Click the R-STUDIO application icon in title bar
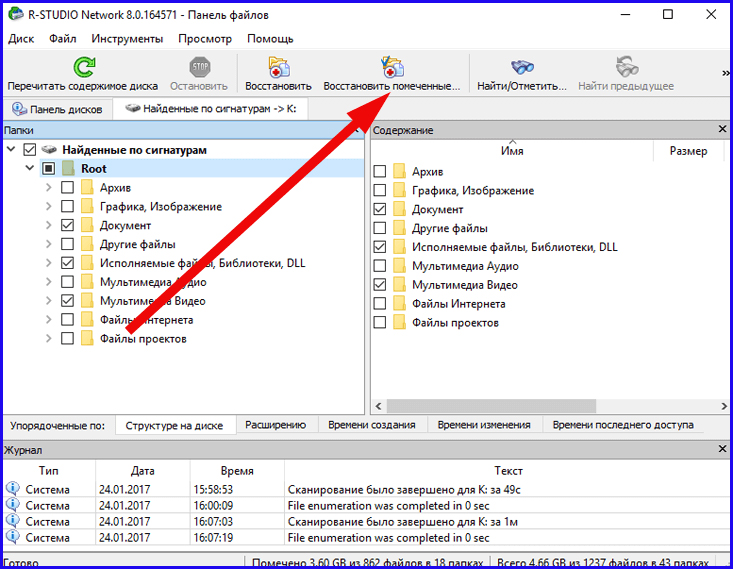 (x=15, y=14)
